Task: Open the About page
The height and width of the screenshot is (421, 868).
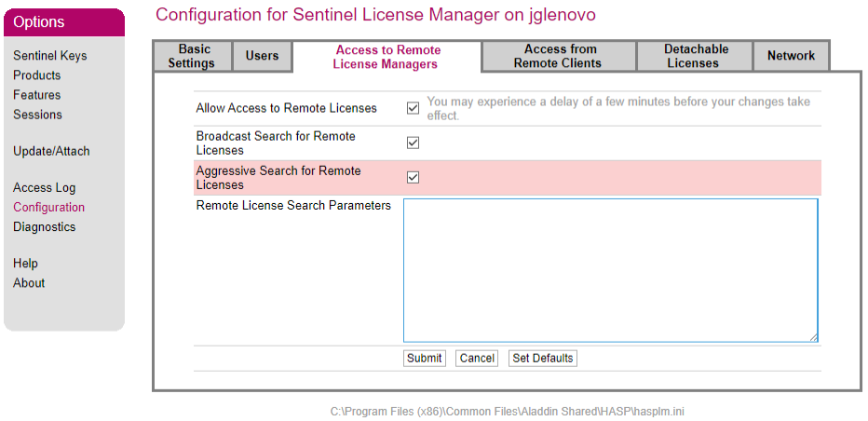Action: 29,283
